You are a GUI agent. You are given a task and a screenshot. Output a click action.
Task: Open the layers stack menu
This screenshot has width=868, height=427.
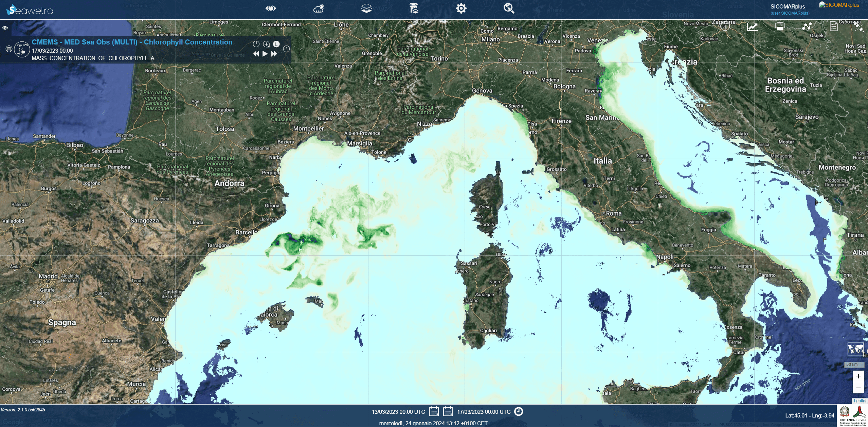click(x=366, y=8)
